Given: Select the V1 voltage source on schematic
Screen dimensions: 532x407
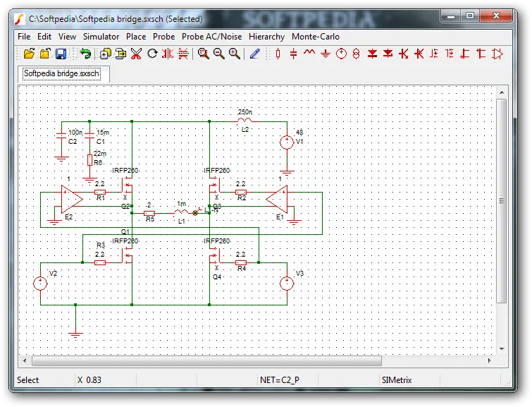Looking at the screenshot, I should coord(287,142).
